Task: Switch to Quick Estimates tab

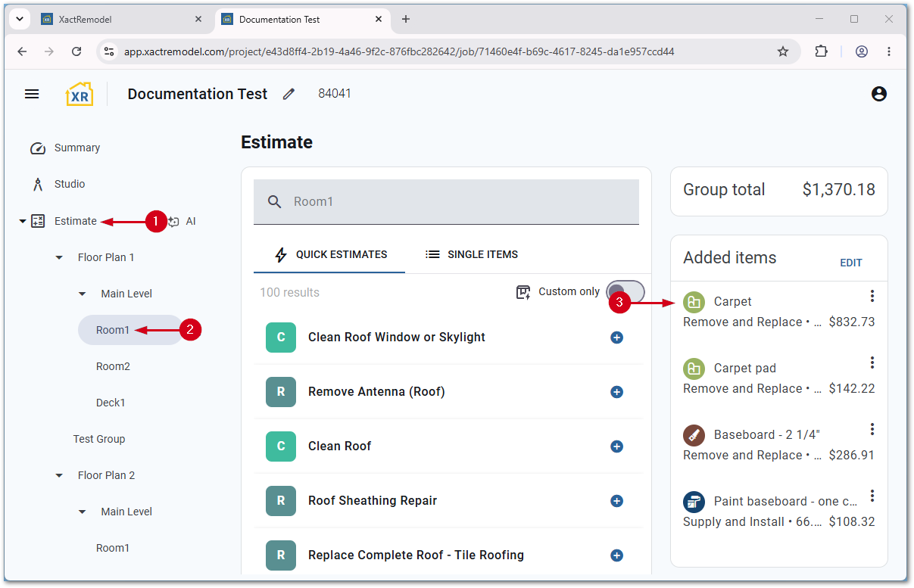Action: pos(329,254)
